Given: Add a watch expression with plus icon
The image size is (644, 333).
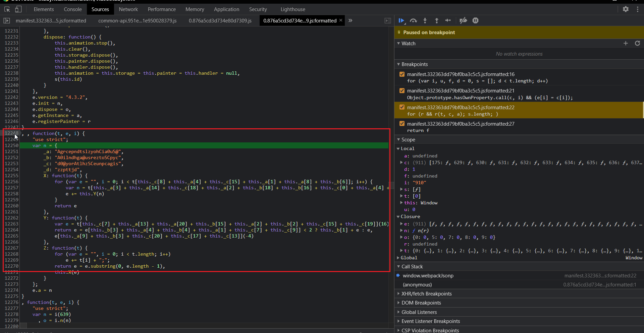Looking at the screenshot, I should (626, 44).
